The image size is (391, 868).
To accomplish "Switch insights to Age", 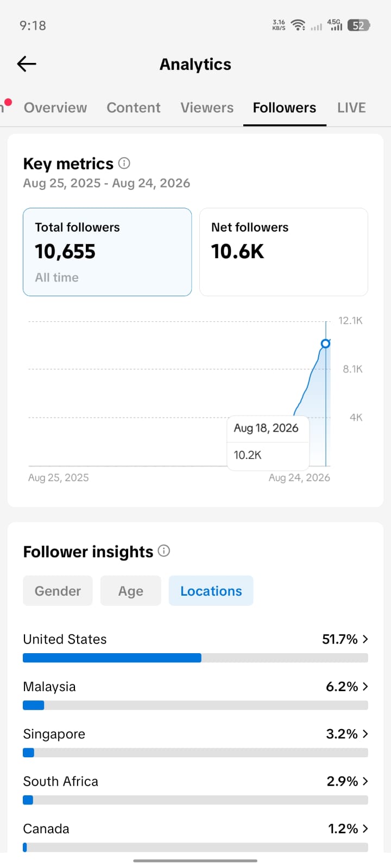I will [x=131, y=591].
